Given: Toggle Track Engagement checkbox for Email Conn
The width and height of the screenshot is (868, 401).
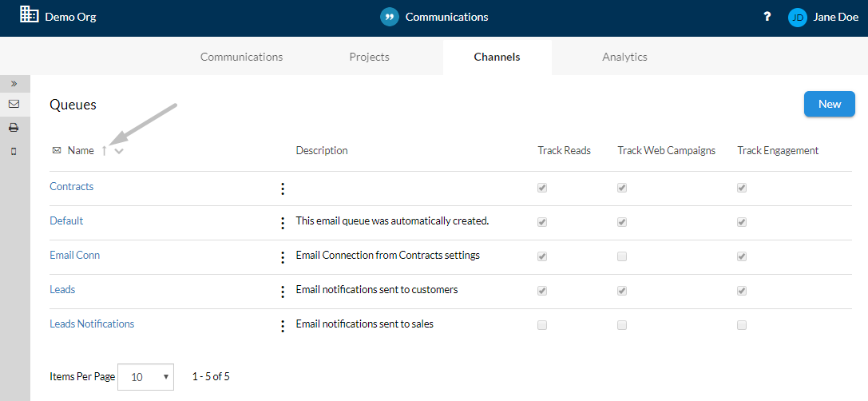Looking at the screenshot, I should pyautogui.click(x=742, y=256).
